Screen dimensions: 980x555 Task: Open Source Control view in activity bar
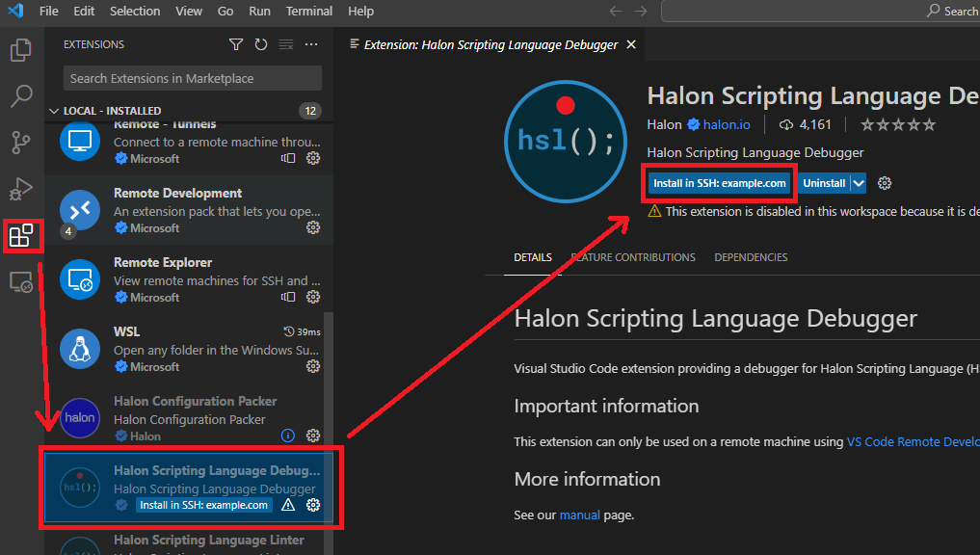[x=21, y=143]
